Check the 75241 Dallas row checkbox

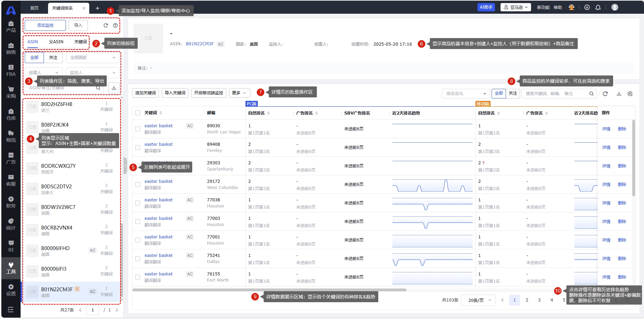(138, 259)
